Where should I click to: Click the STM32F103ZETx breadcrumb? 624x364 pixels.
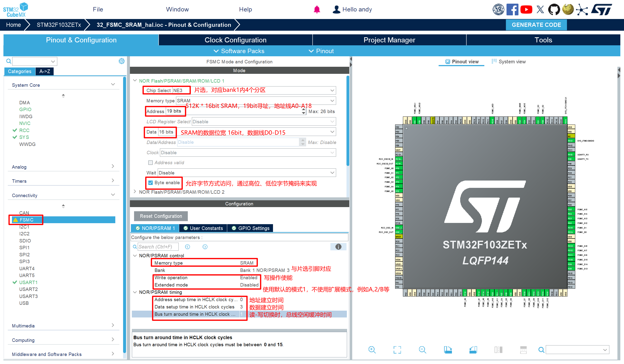(59, 25)
